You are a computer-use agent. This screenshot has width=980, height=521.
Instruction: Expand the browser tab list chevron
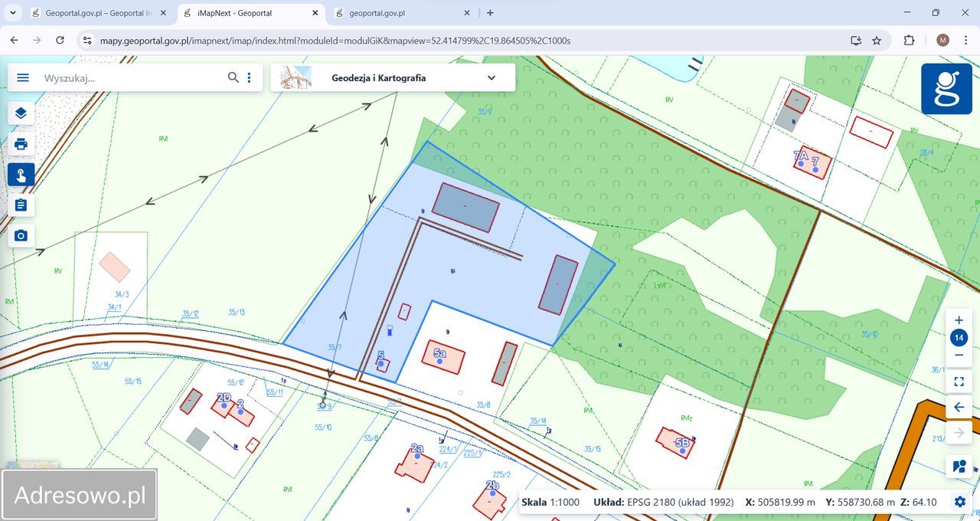(13, 13)
